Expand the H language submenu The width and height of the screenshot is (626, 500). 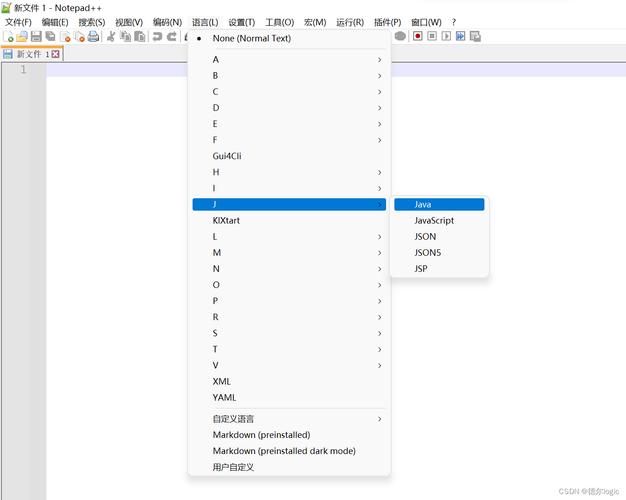pos(289,172)
